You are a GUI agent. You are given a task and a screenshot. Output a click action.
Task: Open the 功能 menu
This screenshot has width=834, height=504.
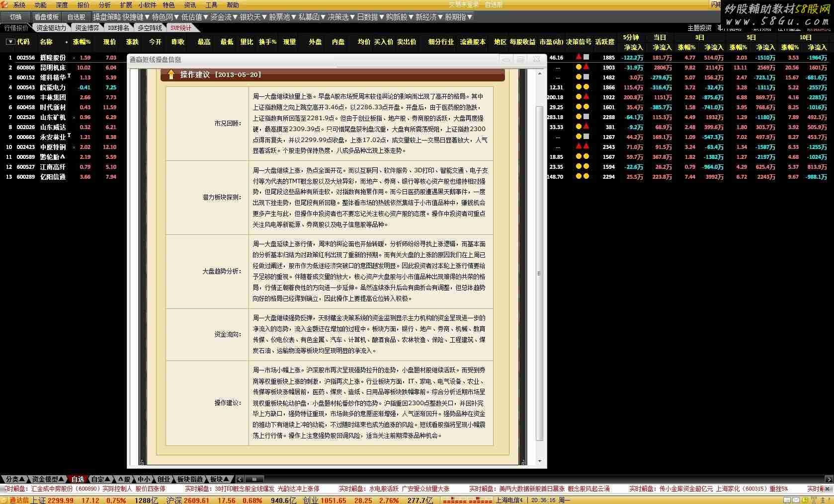pyautogui.click(x=41, y=5)
